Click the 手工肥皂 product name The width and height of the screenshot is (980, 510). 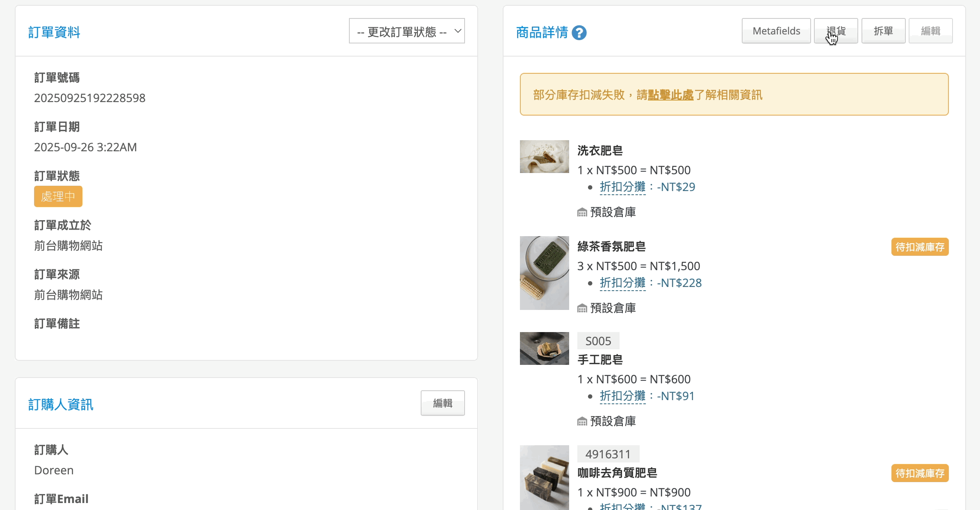tap(600, 360)
